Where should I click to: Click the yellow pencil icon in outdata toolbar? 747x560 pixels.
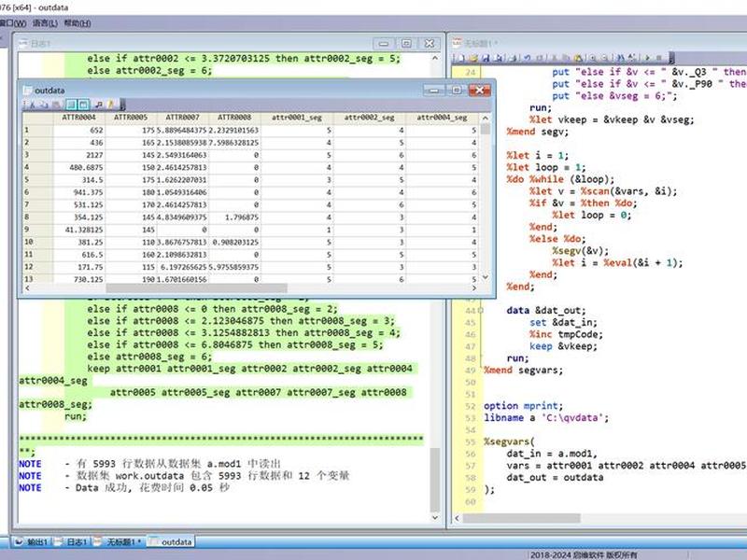(110, 105)
